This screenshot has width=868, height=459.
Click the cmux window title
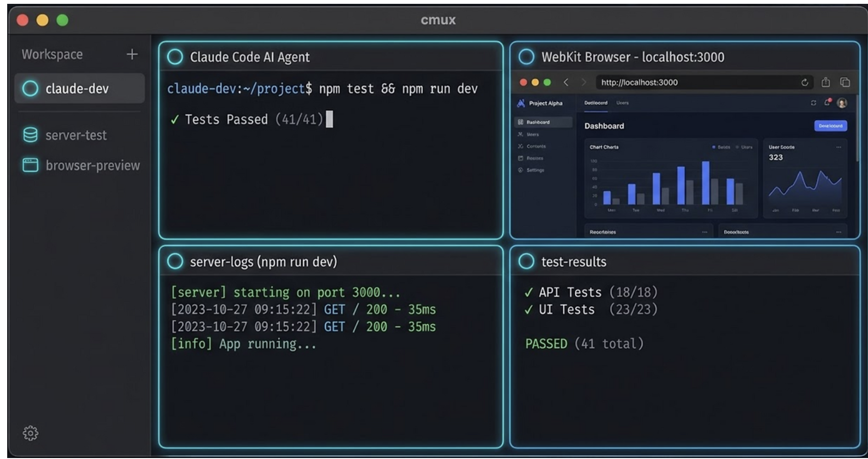coord(438,20)
